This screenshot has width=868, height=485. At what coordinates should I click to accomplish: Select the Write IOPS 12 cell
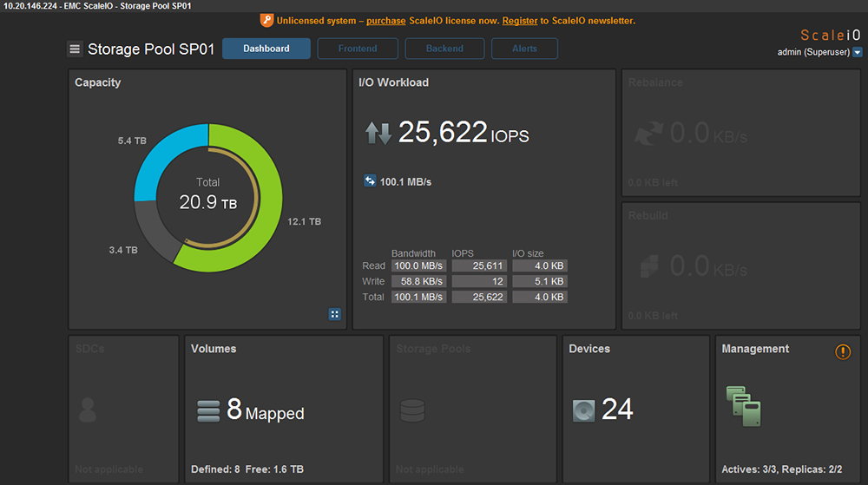coord(479,281)
